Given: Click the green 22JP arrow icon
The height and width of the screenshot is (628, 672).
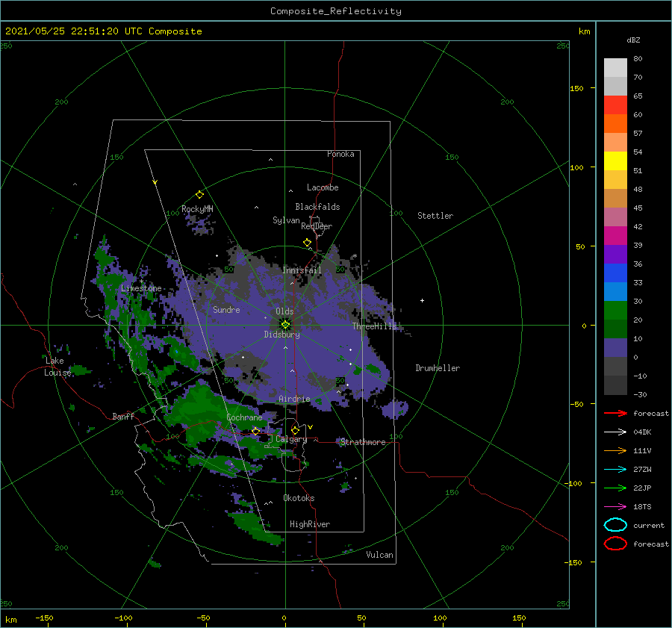Looking at the screenshot, I should click(615, 488).
